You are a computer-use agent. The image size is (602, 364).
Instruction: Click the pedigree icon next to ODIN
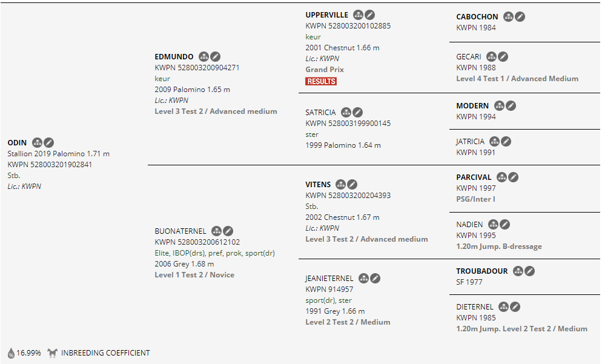click(37, 142)
